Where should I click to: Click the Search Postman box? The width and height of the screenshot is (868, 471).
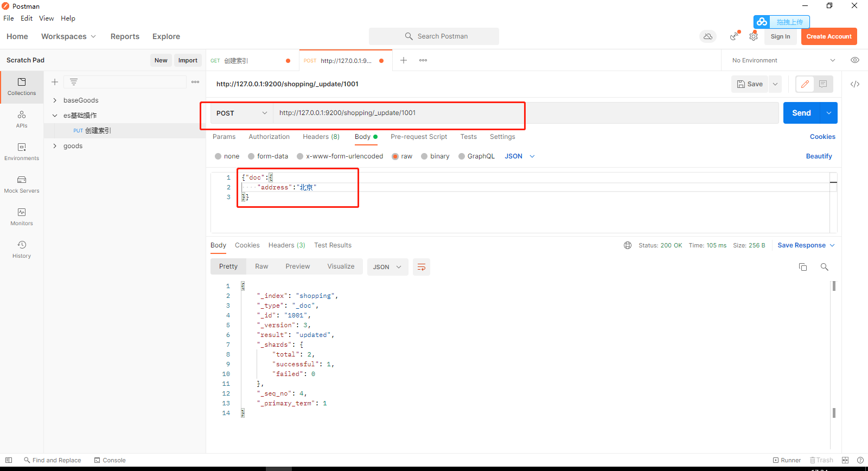click(x=434, y=36)
